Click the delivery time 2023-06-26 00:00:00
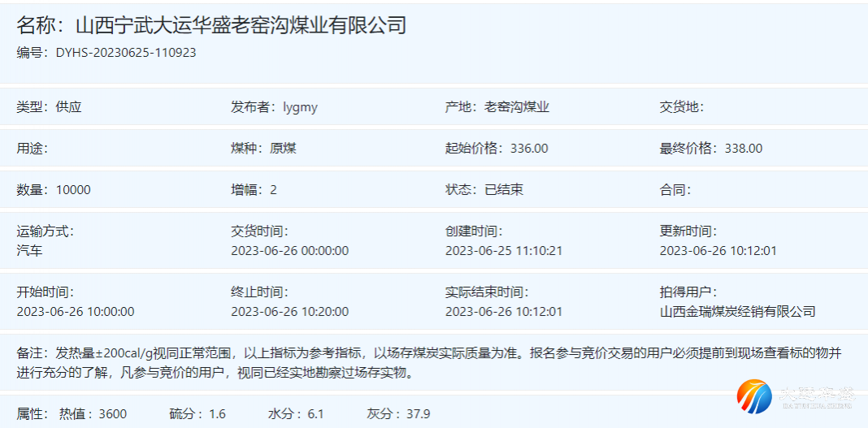The width and height of the screenshot is (868, 428). [x=289, y=250]
